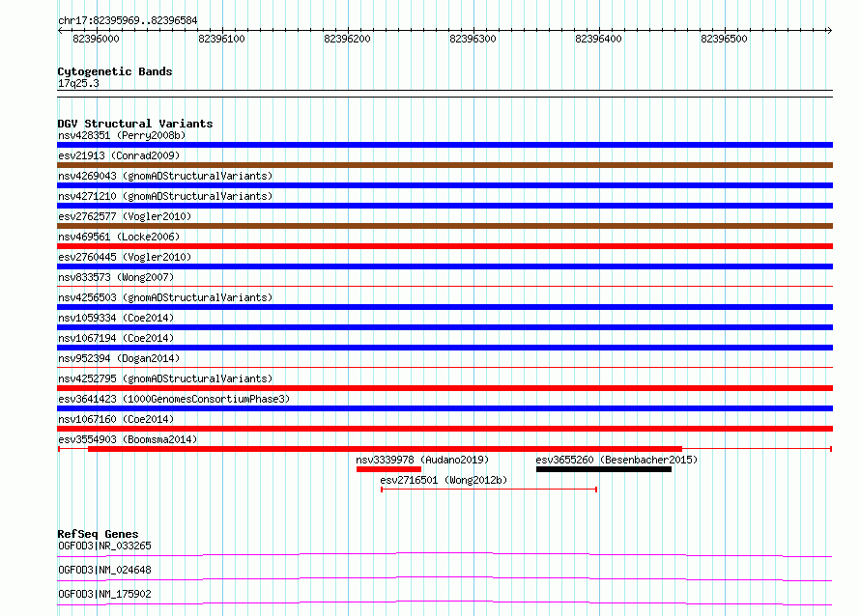Click the left arrowhead of the ruler
The height and width of the screenshot is (616, 860).
click(60, 30)
